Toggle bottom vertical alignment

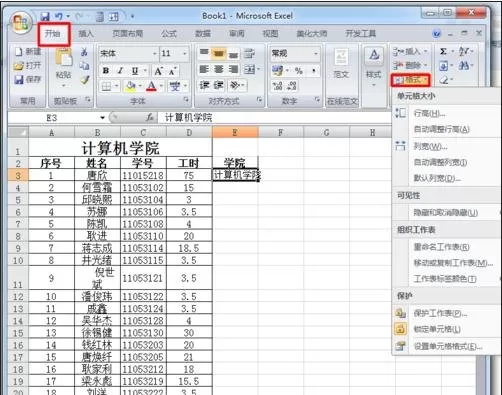pyautogui.click(x=233, y=53)
